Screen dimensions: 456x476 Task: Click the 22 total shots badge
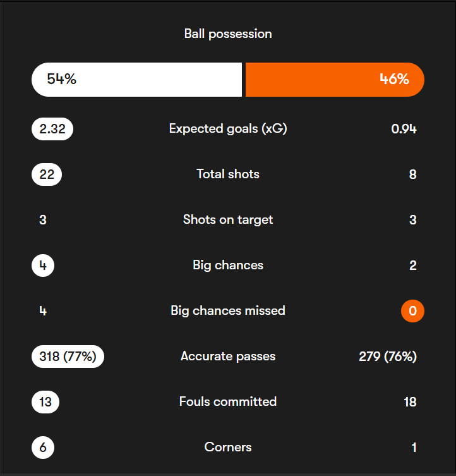pyautogui.click(x=47, y=174)
